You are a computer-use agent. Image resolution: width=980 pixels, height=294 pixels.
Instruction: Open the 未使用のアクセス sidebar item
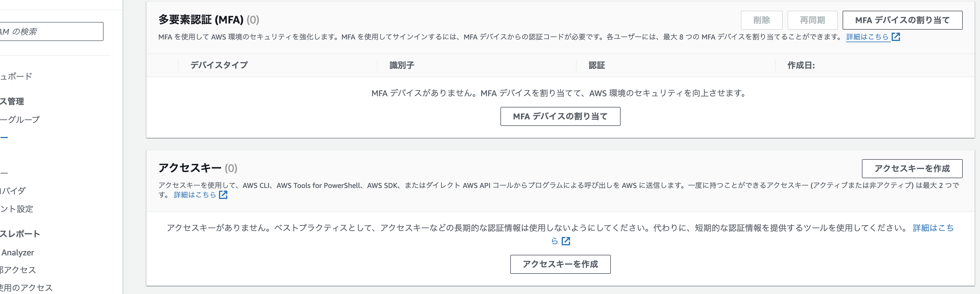click(x=23, y=287)
